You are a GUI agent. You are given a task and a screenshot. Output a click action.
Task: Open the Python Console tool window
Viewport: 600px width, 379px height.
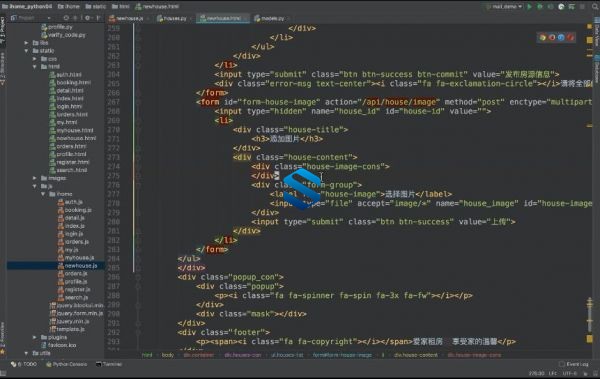click(x=67, y=364)
